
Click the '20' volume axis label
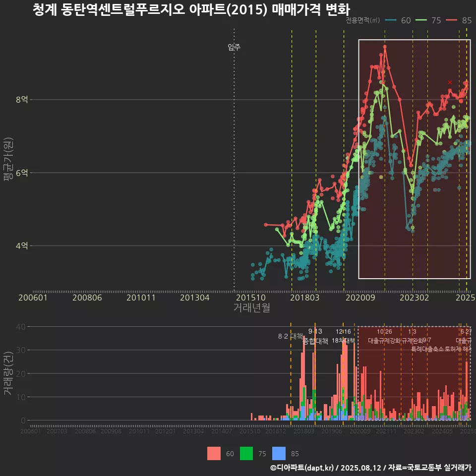tap(21, 374)
